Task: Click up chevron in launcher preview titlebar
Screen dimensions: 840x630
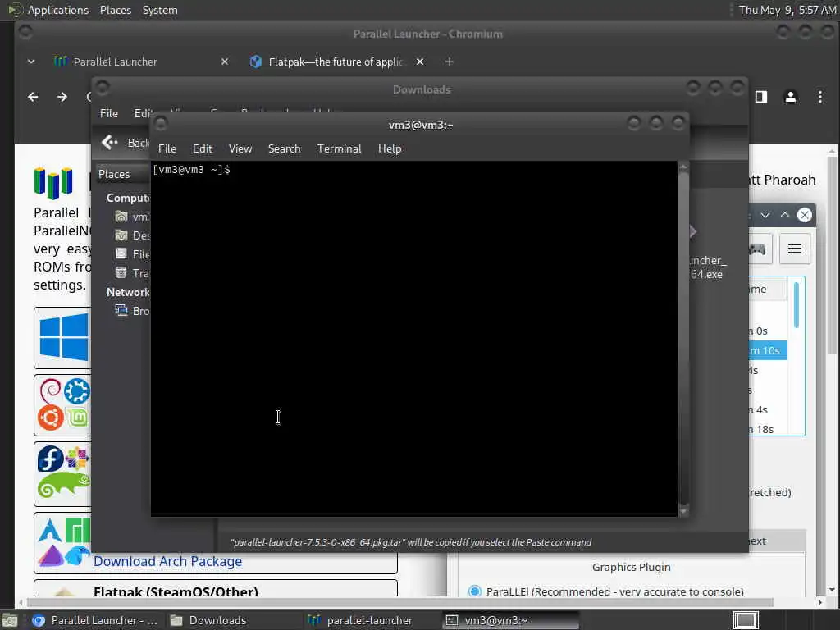Action: (785, 215)
